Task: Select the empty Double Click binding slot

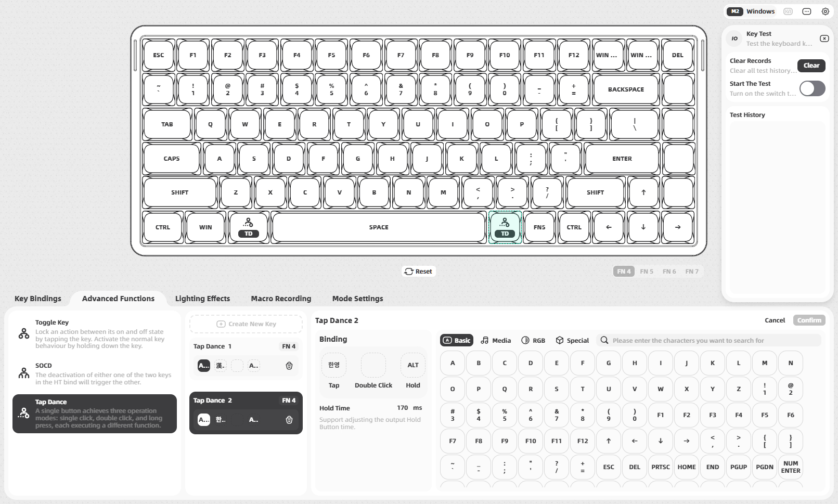Action: click(373, 365)
